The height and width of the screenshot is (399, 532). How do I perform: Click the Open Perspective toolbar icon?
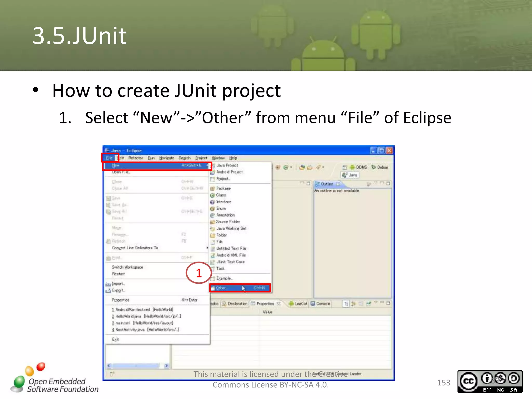point(344,167)
